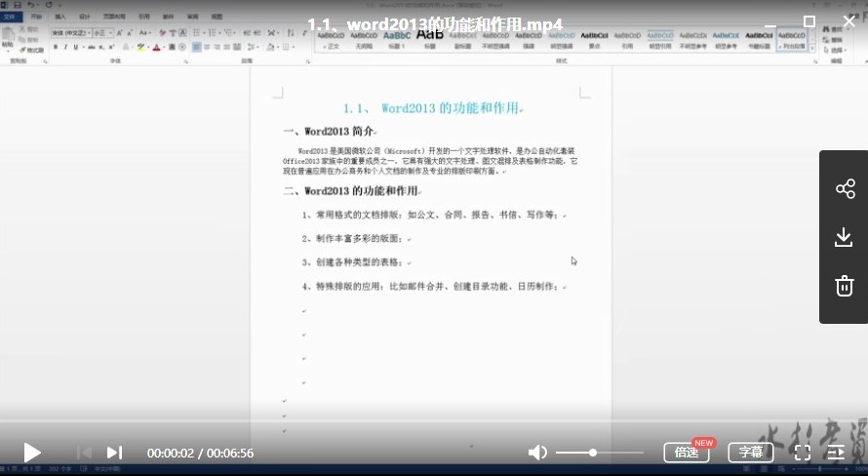
Task: Switch to the 审阅 Review tab
Action: coord(193,17)
